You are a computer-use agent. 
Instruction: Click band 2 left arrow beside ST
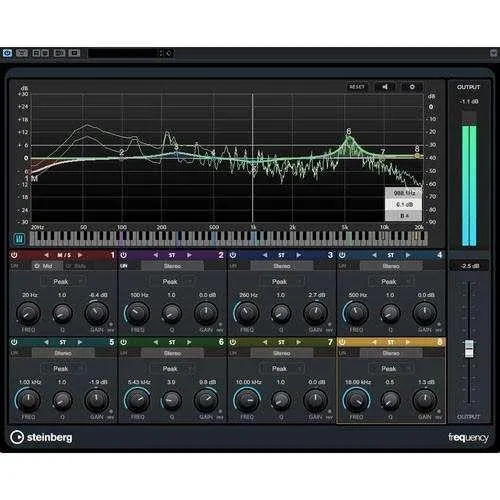point(156,255)
